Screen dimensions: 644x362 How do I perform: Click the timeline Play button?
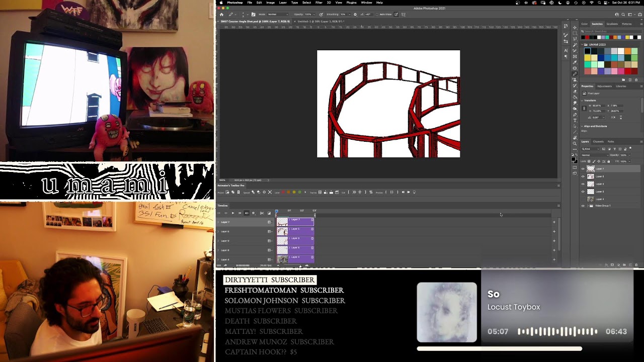pyautogui.click(x=233, y=213)
